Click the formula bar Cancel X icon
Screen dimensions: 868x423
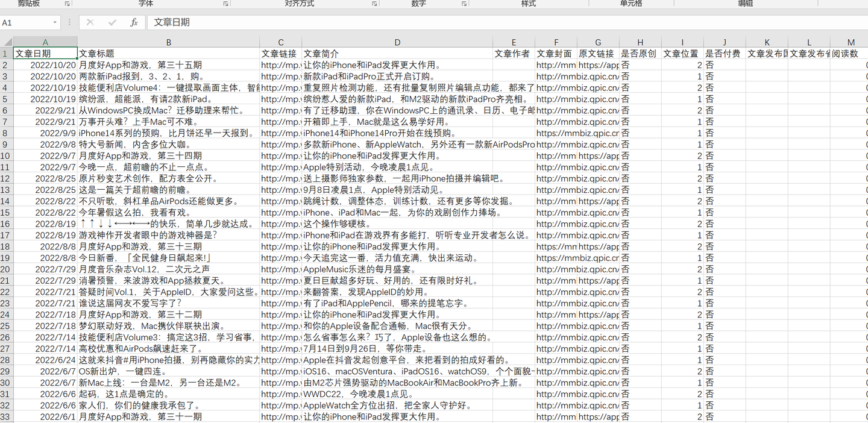click(90, 22)
